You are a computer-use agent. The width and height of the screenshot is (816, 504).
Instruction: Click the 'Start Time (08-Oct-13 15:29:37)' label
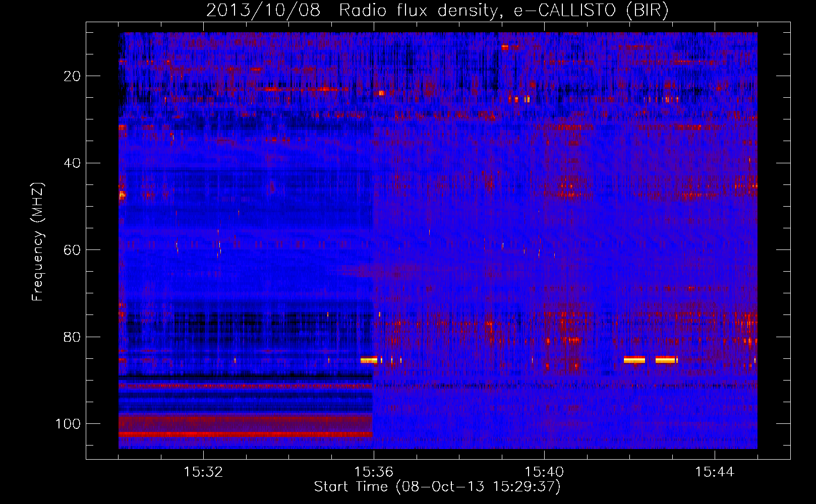pyautogui.click(x=437, y=487)
